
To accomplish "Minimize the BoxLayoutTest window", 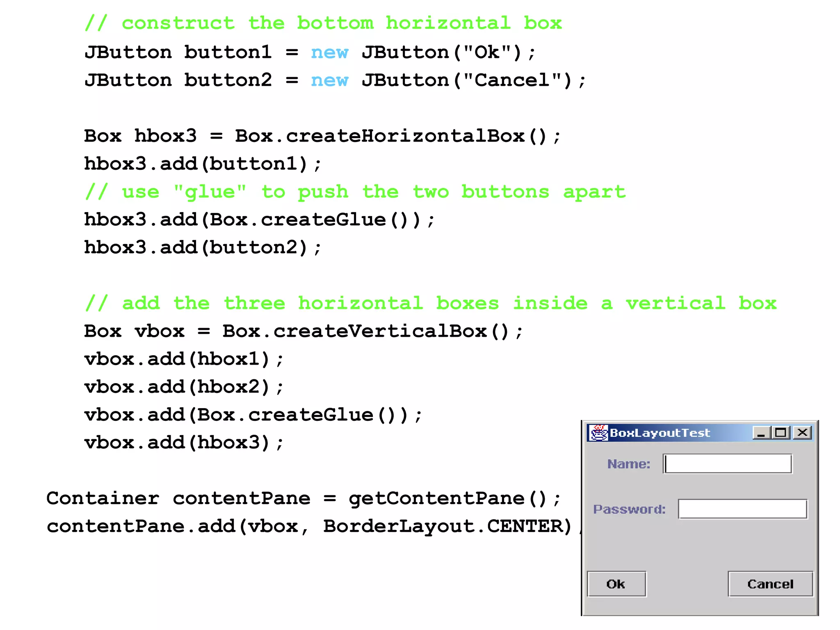I will tap(761, 433).
